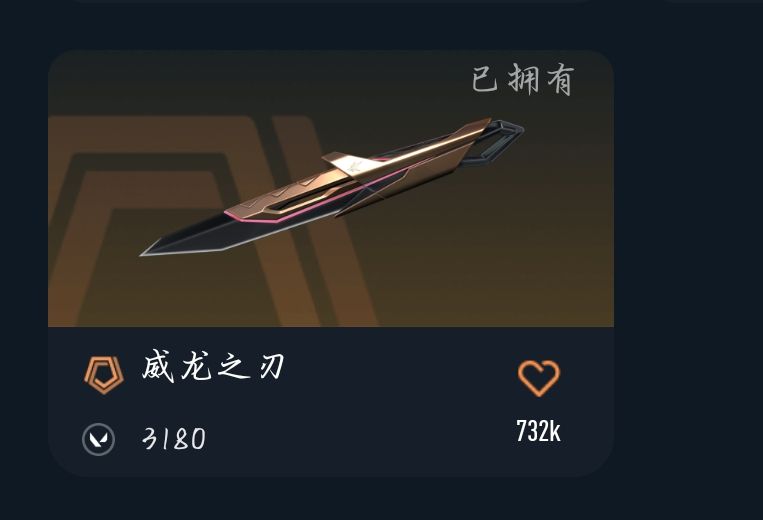Click the 3180 price value
Image resolution: width=763 pixels, height=520 pixels.
click(174, 439)
